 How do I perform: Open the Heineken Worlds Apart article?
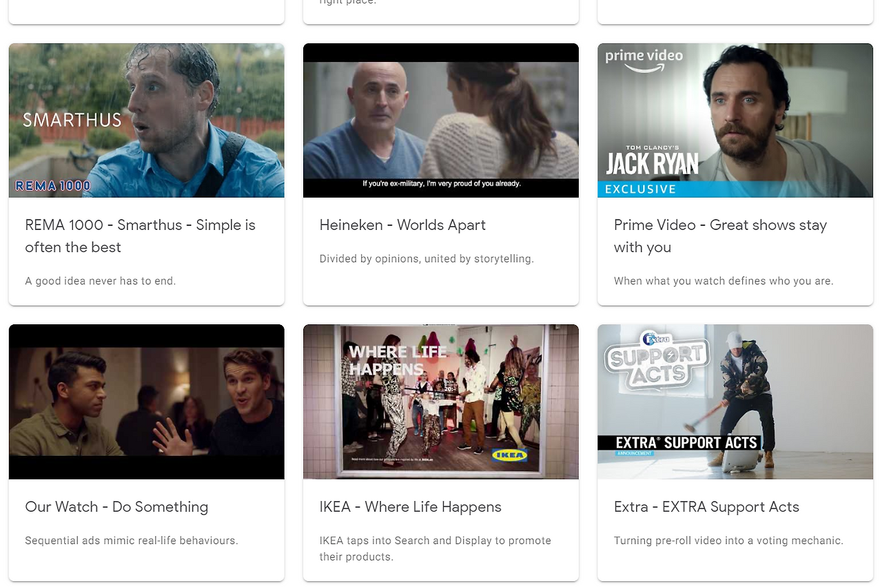(402, 225)
